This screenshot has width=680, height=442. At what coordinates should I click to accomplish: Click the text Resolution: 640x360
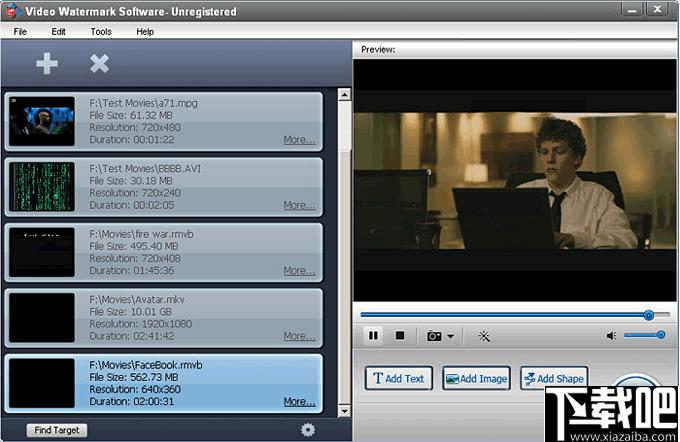(135, 390)
